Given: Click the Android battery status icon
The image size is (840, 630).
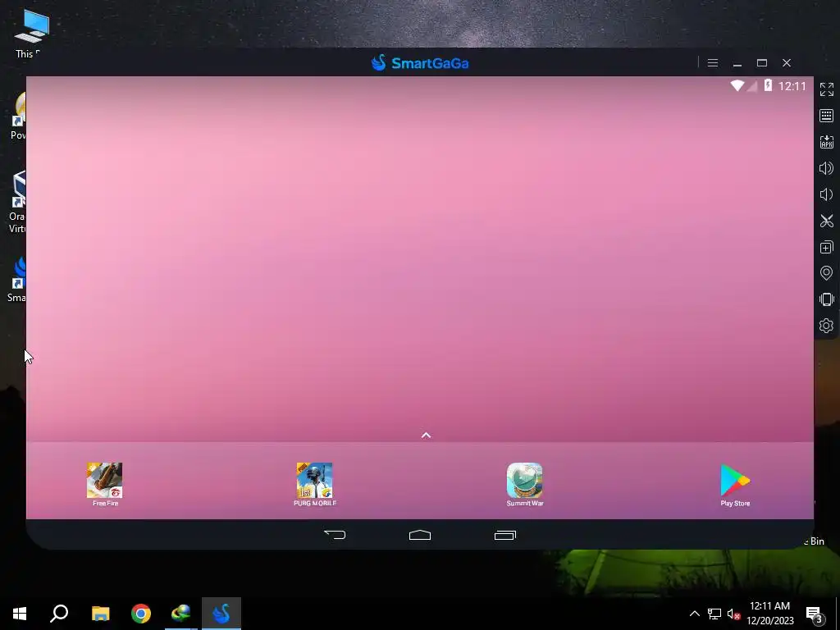Looking at the screenshot, I should [768, 85].
